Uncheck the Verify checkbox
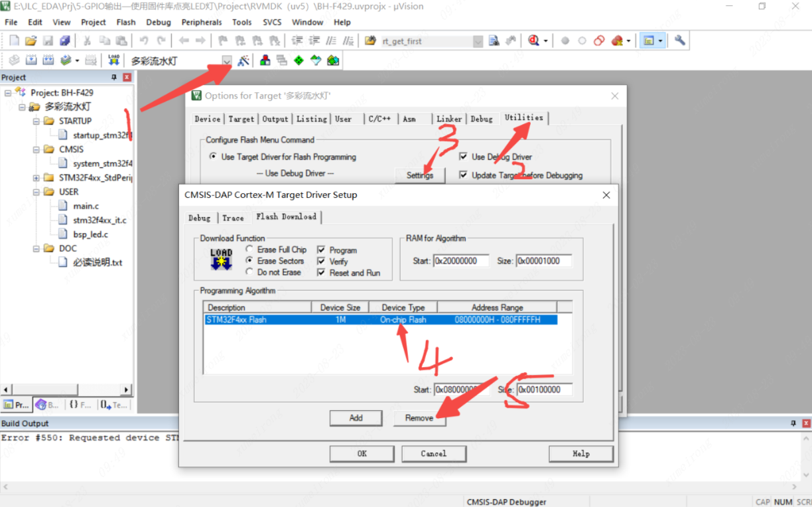This screenshot has height=507, width=812. (322, 261)
